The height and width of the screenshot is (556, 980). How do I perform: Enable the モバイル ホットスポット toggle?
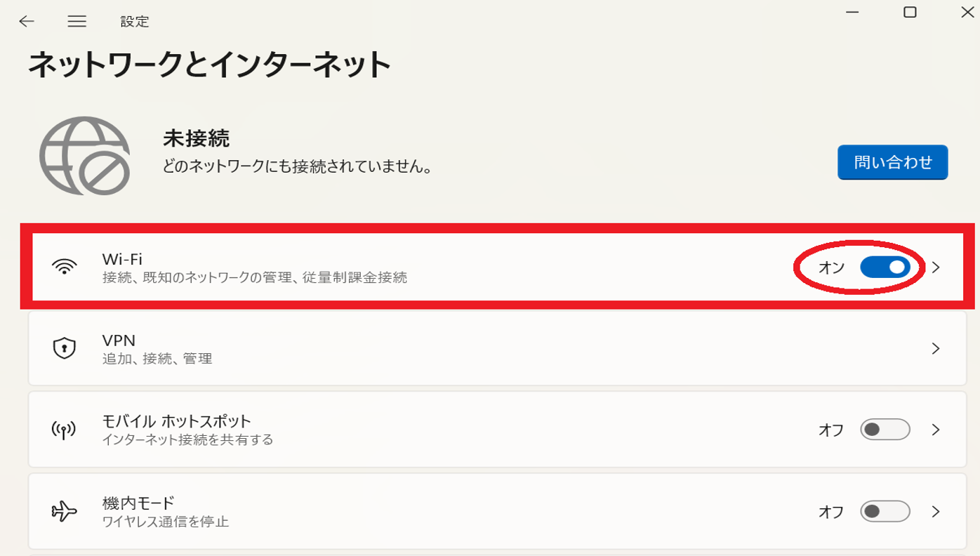[x=885, y=430]
